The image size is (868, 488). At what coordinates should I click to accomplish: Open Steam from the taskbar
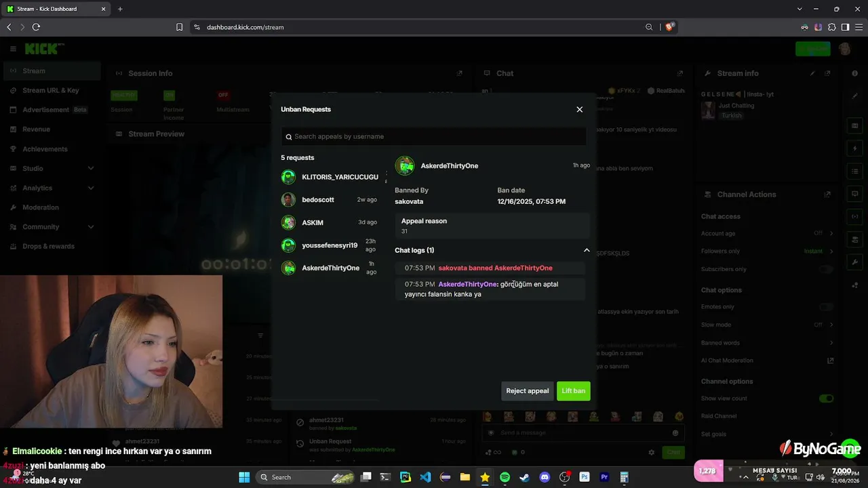(524, 477)
